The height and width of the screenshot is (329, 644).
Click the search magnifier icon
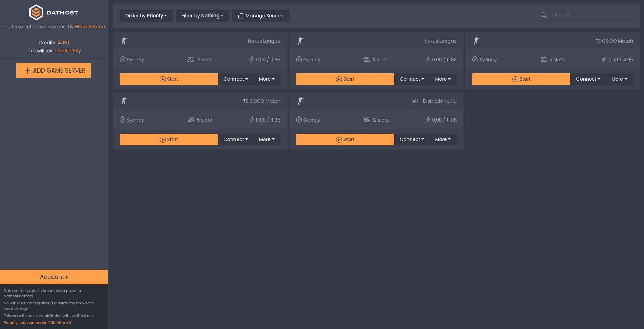click(x=543, y=15)
